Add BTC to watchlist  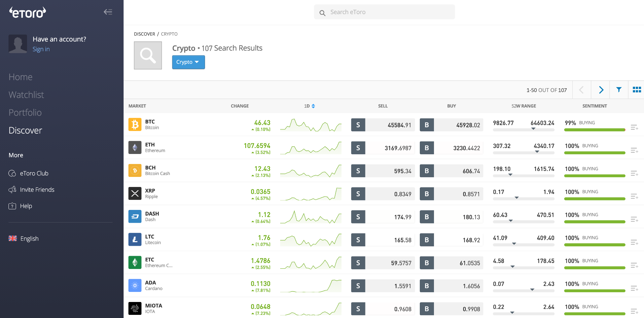point(634,127)
